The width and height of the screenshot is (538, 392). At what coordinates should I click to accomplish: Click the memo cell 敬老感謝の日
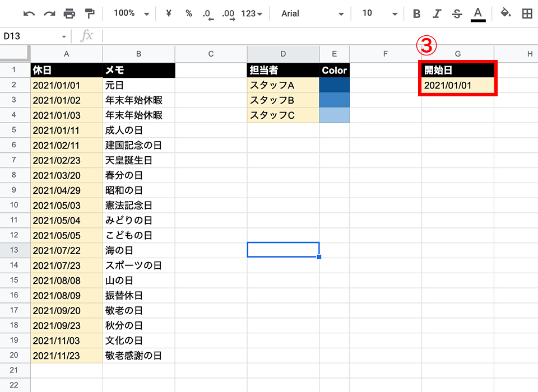click(x=139, y=356)
